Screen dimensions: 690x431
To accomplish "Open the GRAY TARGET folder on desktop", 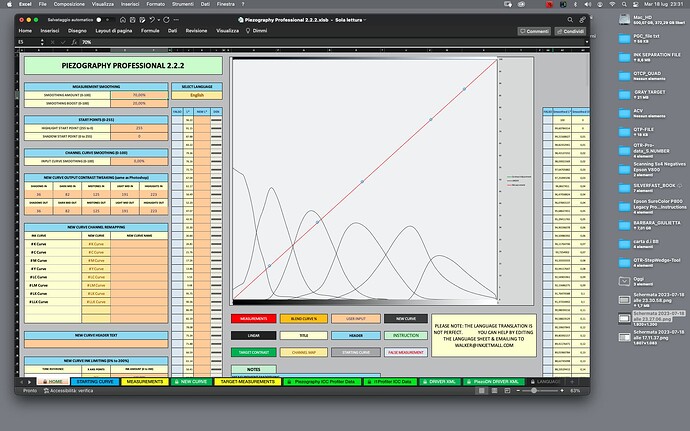I will tap(624, 95).
